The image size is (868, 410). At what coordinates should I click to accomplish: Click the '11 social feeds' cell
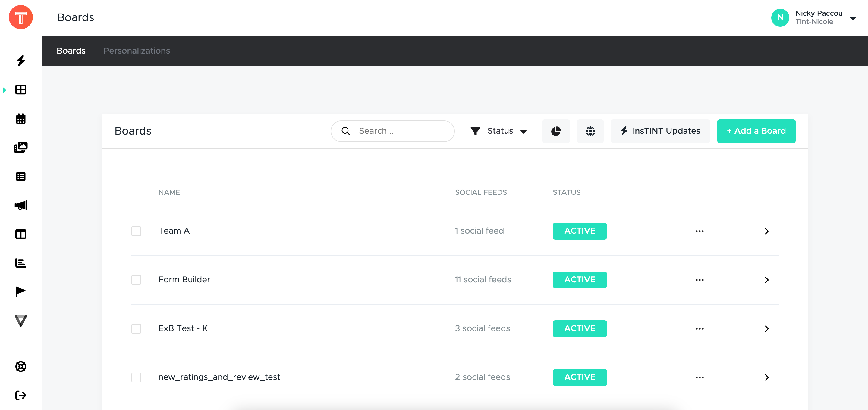pyautogui.click(x=483, y=280)
